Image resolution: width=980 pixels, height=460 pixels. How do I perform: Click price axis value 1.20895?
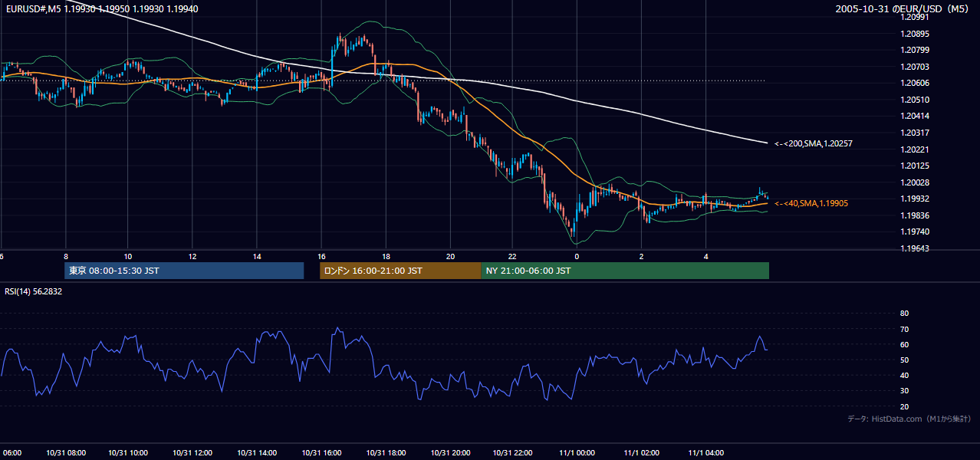click(915, 34)
